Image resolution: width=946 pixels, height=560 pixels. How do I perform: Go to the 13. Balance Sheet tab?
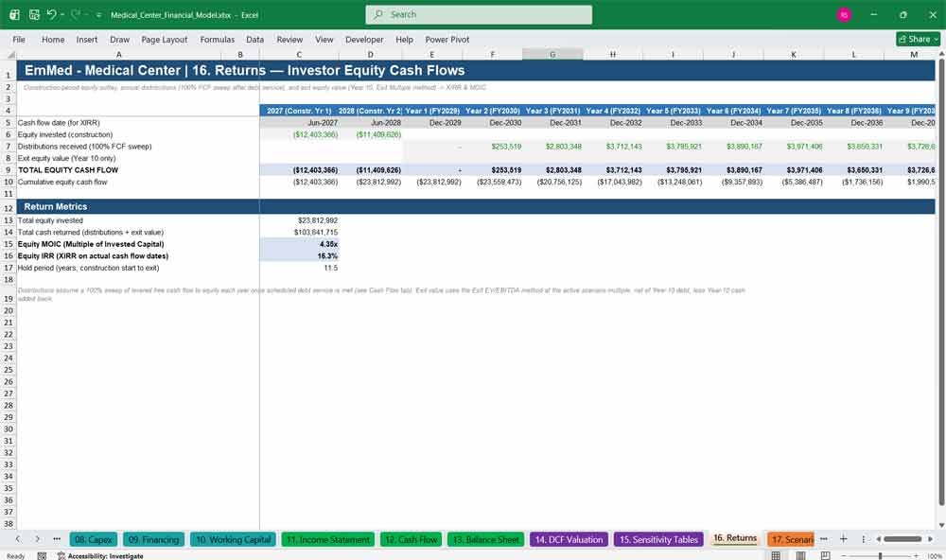tap(485, 539)
